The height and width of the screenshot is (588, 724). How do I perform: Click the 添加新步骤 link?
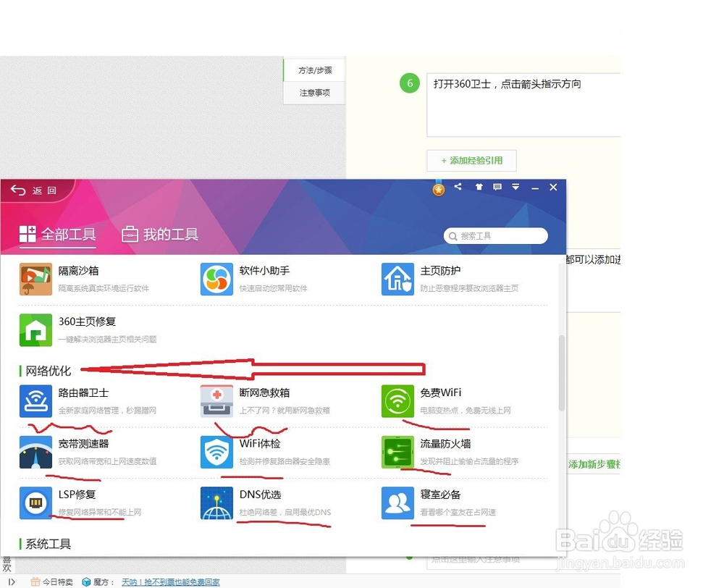click(x=594, y=464)
